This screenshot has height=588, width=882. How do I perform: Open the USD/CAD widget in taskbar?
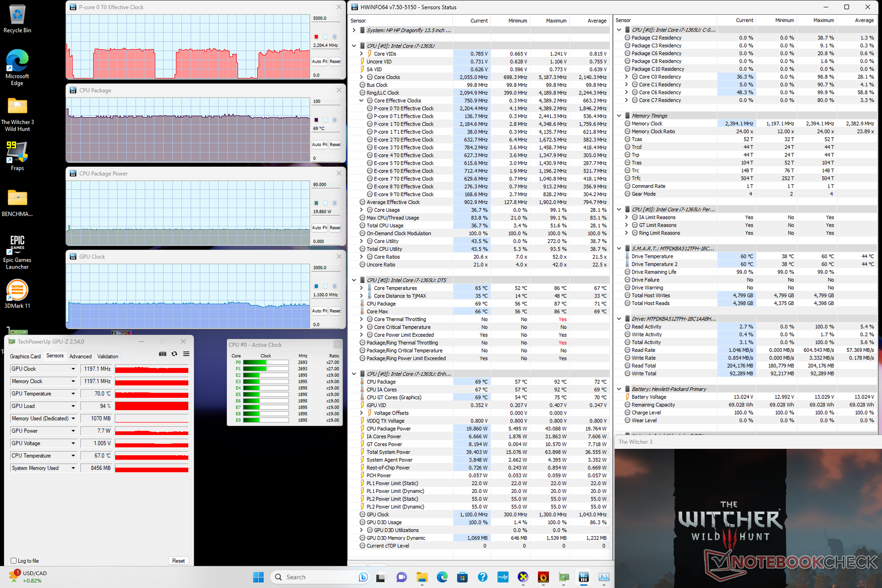tap(28, 577)
